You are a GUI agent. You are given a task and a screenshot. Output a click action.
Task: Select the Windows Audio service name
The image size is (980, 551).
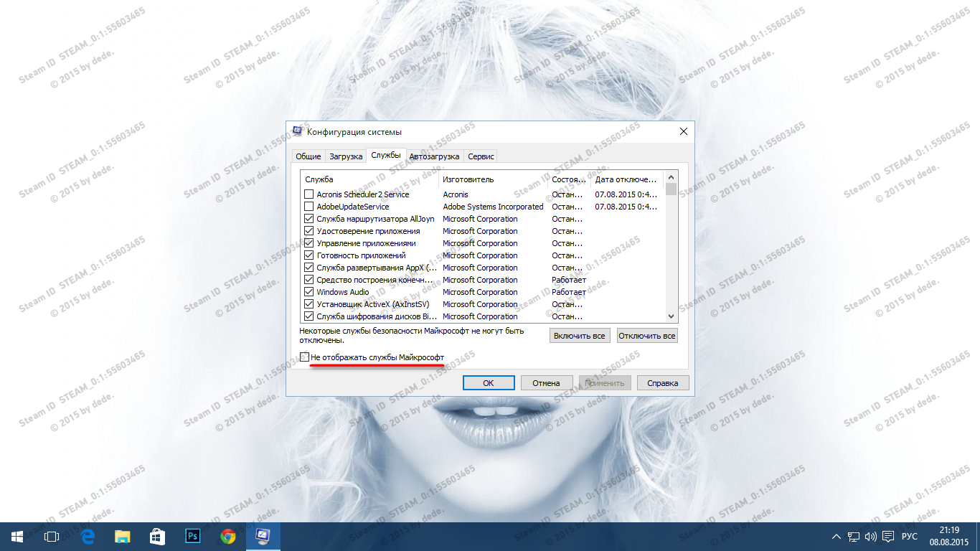[343, 292]
